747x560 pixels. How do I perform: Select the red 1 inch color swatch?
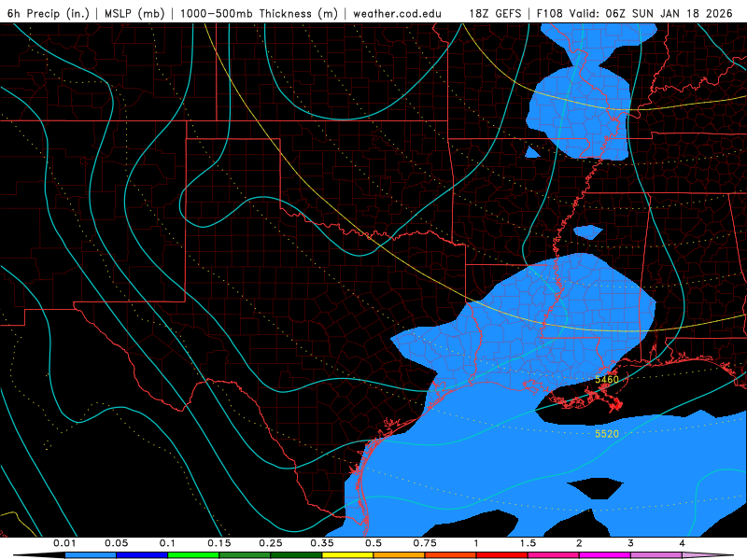[502, 555]
